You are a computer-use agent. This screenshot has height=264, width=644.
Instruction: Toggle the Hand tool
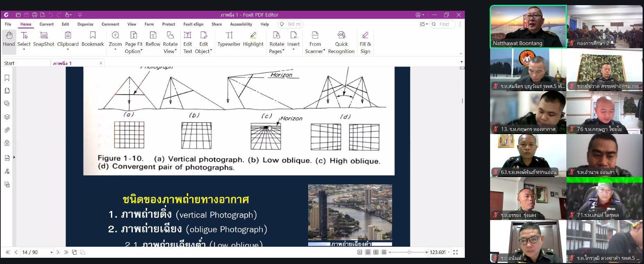(9, 39)
